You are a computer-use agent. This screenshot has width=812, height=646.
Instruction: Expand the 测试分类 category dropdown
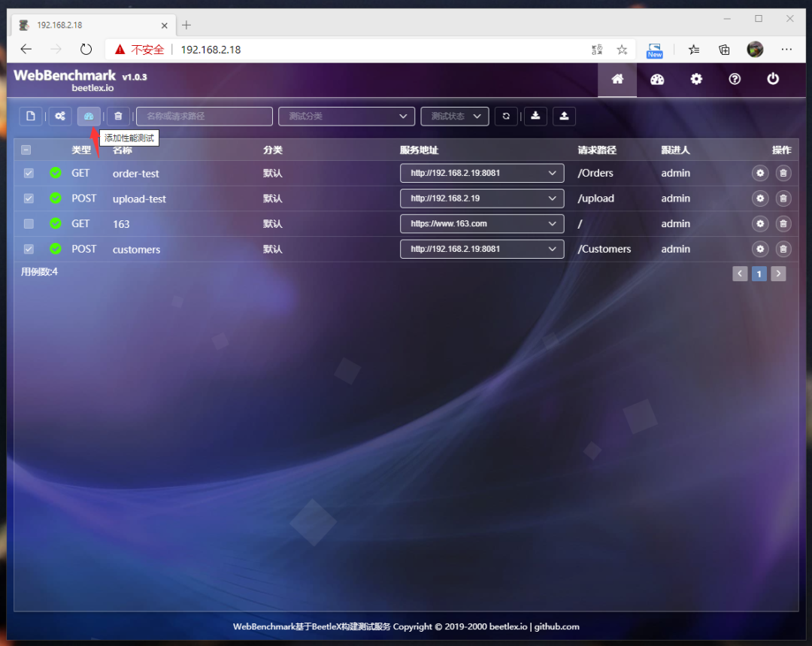click(347, 116)
